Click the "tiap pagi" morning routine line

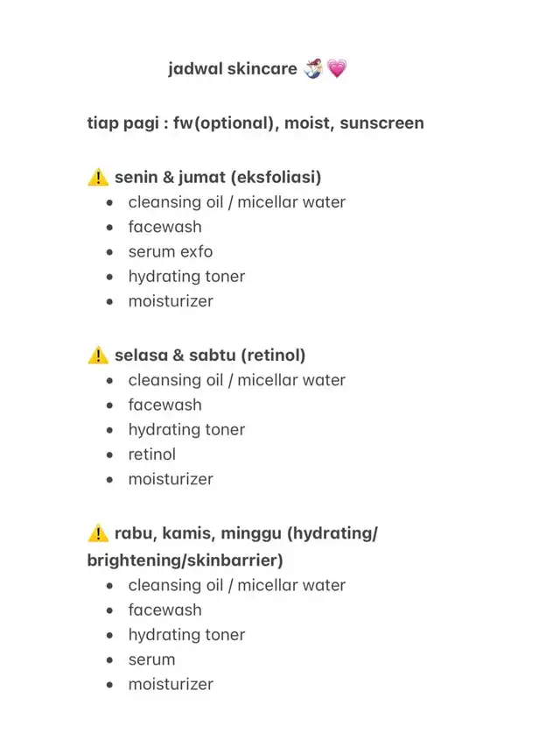click(x=255, y=123)
